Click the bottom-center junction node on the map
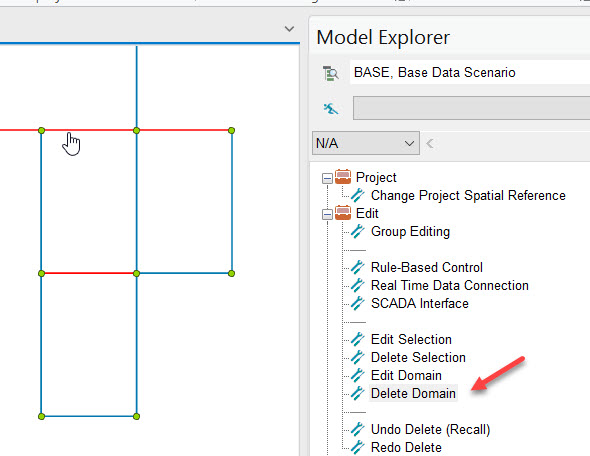 [x=137, y=416]
